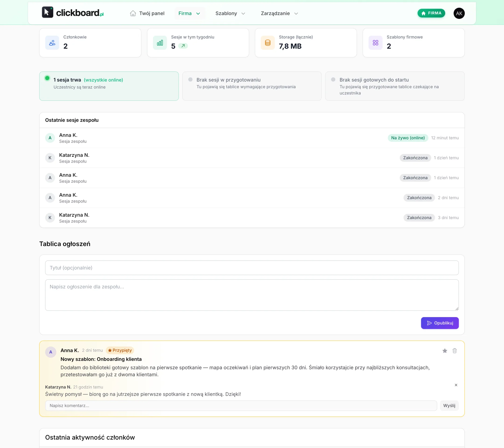Open Katarzyna N. session from 1 dzień temu
Viewport: 504px width, 448px height.
click(252, 158)
